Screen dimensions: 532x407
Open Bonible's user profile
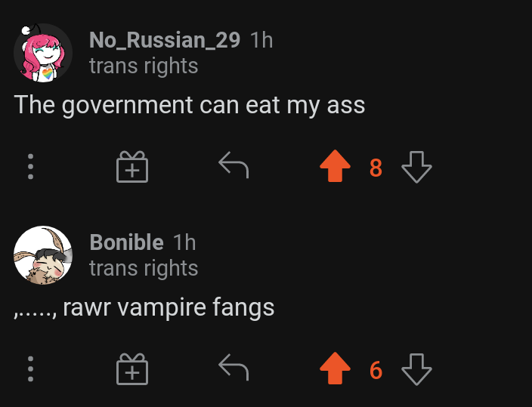pos(126,242)
